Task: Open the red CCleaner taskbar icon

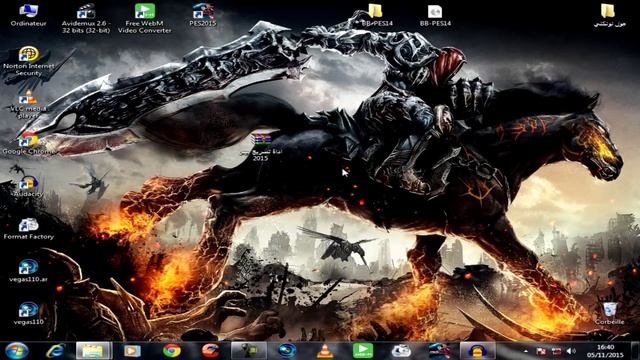Action: point(210,351)
